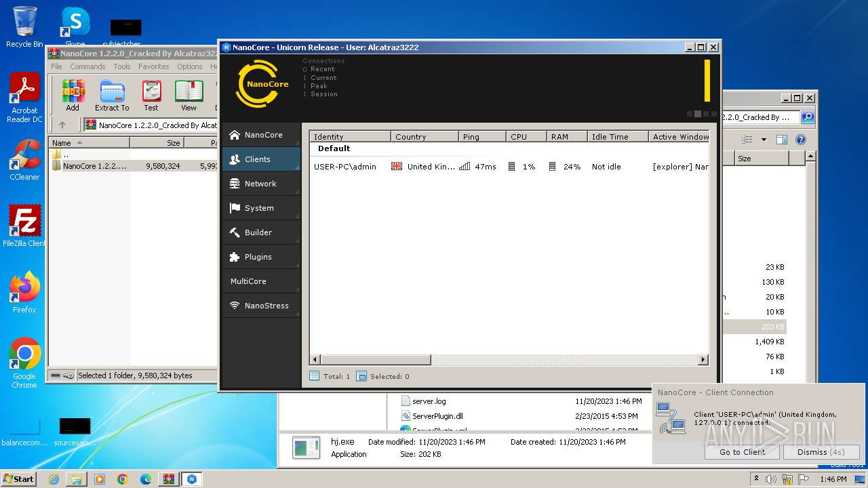868x488 pixels.
Task: Sort clients by RAM column
Action: [567, 136]
